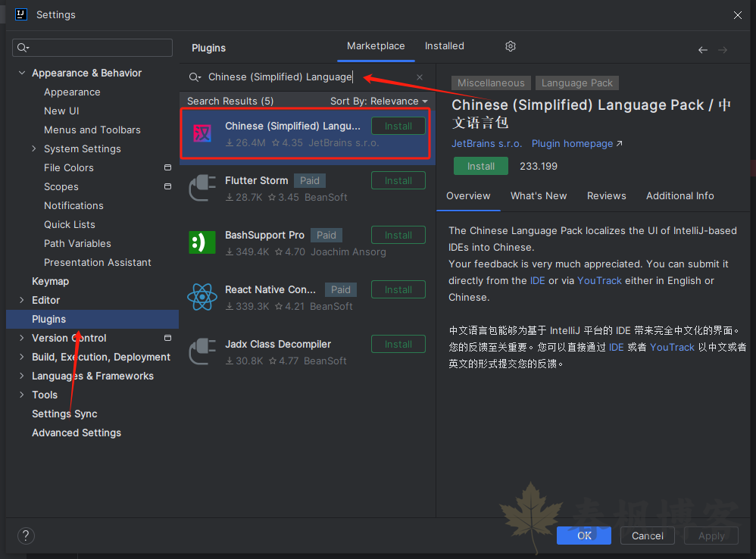Select New UI in the settings tree
The width and height of the screenshot is (756, 559).
tap(61, 111)
